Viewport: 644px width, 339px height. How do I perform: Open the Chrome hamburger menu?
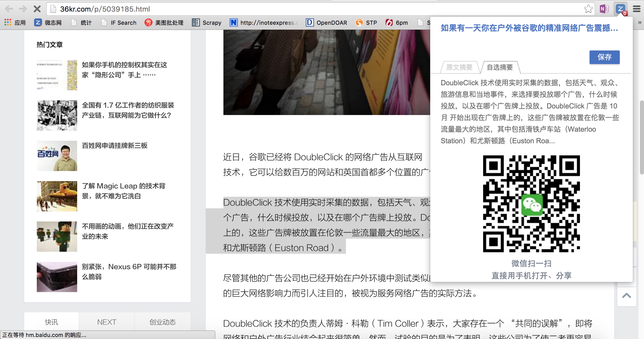click(637, 9)
